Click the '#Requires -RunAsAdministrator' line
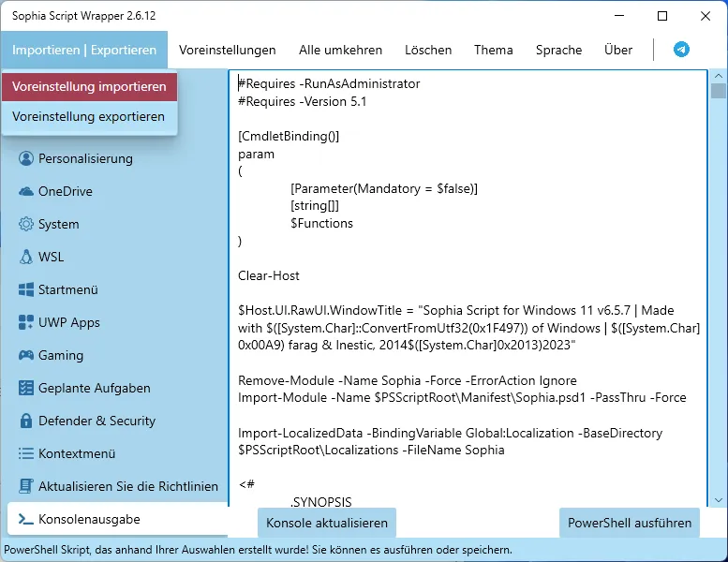Viewport: 728px width, 562px height. (x=329, y=84)
